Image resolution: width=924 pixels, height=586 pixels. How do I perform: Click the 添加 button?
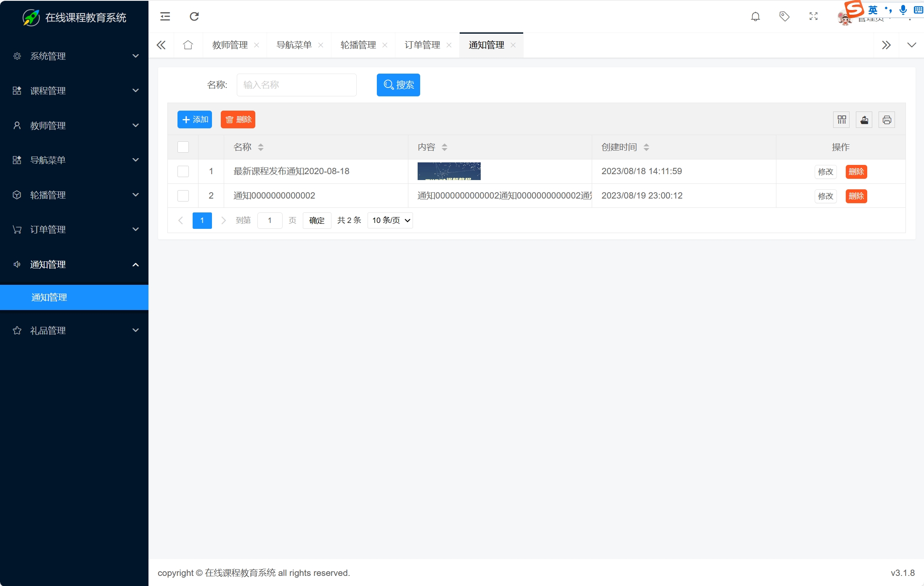195,120
